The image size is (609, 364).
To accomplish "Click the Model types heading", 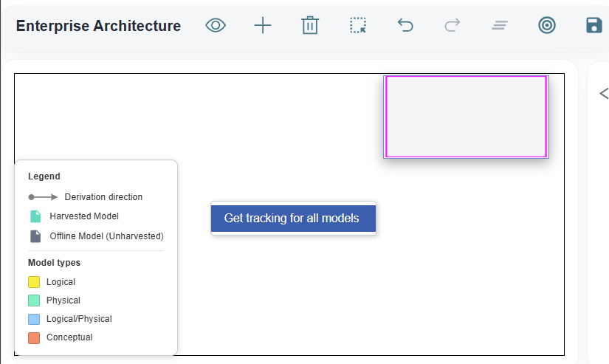I will point(54,263).
